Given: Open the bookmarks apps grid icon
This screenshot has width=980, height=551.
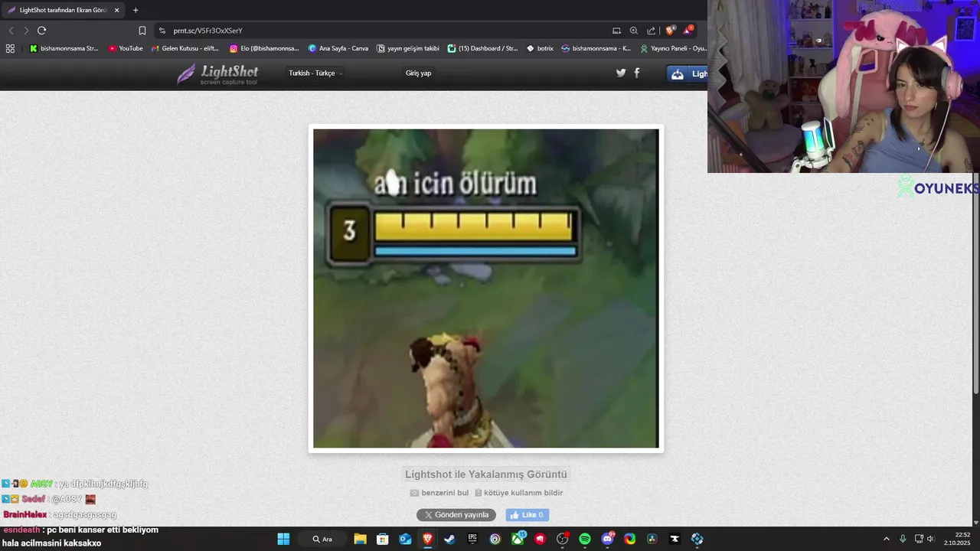Looking at the screenshot, I should pyautogui.click(x=10, y=48).
